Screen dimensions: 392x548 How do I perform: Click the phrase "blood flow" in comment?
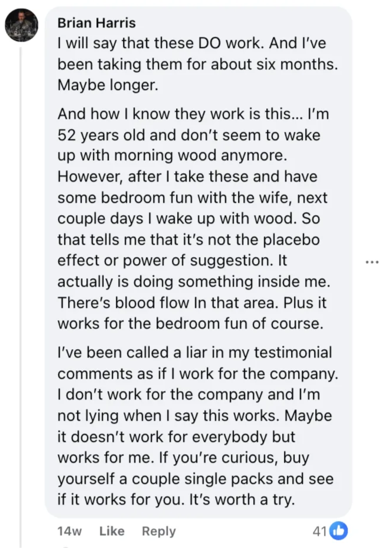click(x=152, y=303)
